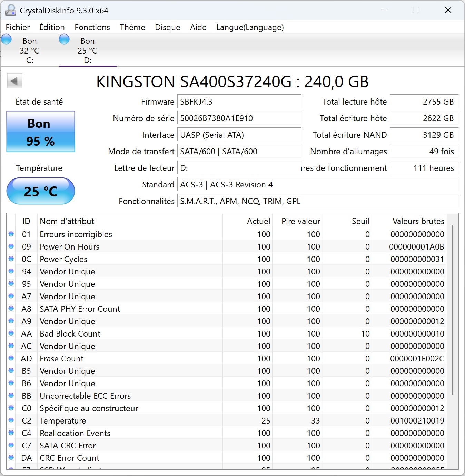
Task: Click status icon of Temperature row
Action: coord(11,420)
